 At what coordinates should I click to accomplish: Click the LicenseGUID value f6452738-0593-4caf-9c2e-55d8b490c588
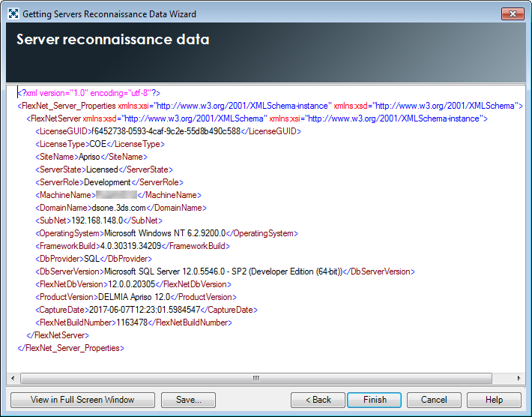166,131
